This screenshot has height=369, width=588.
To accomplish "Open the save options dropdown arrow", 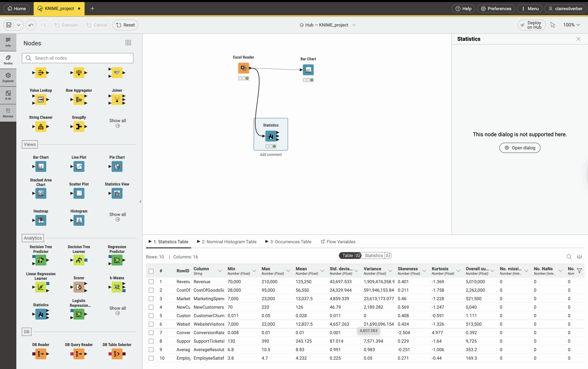I will click(19, 25).
